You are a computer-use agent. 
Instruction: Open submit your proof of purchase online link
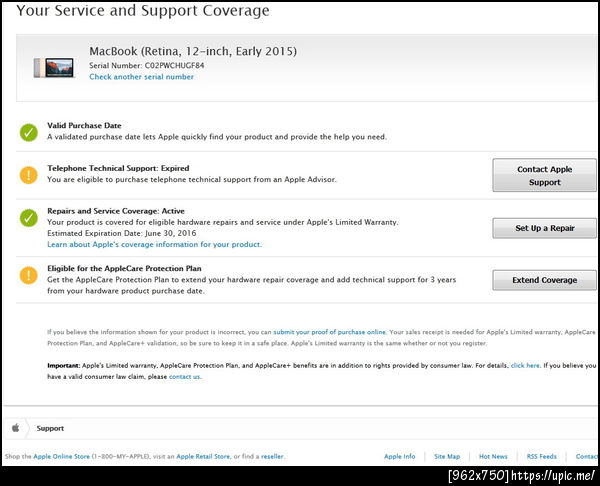pos(329,332)
